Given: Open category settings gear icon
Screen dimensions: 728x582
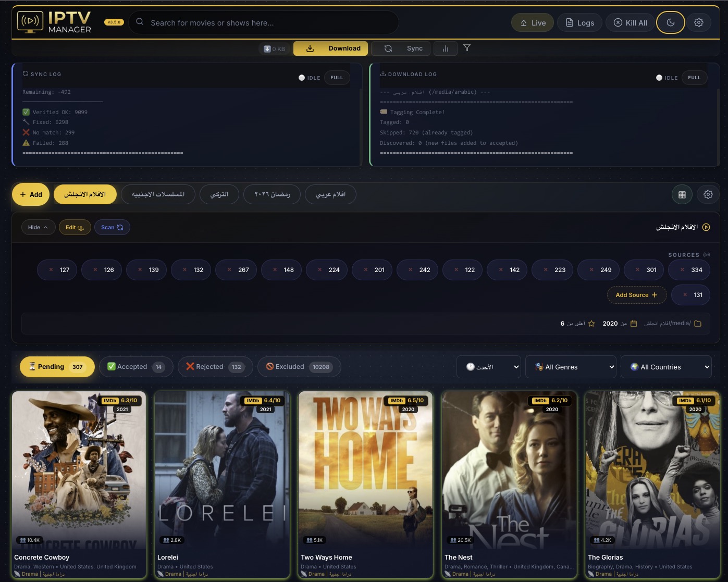Looking at the screenshot, I should (708, 194).
